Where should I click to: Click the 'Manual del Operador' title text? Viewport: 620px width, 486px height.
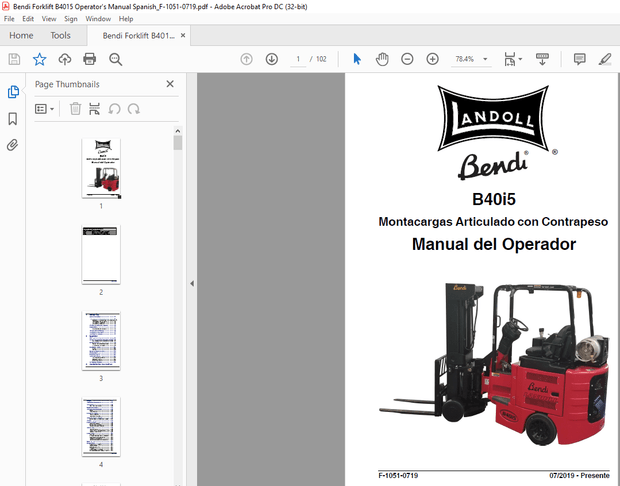[x=494, y=244]
